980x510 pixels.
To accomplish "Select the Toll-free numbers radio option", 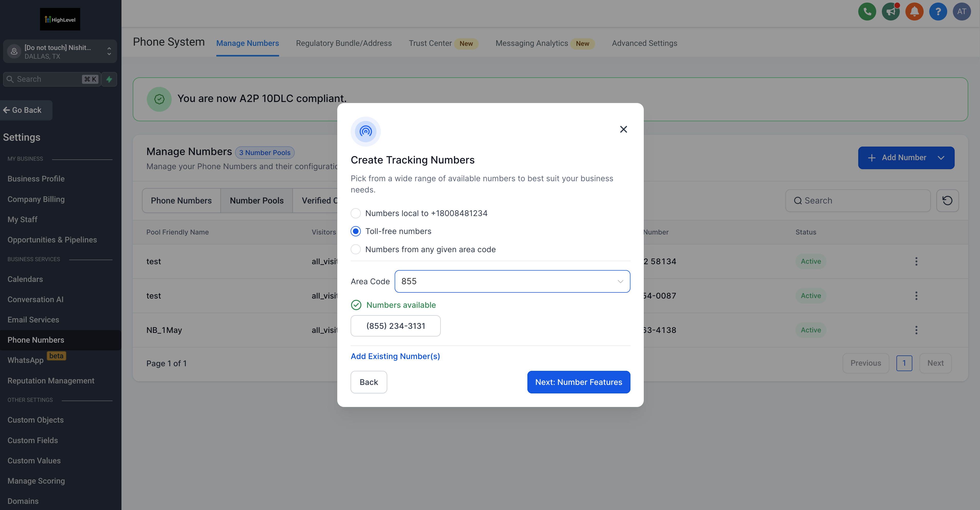I will click(356, 231).
